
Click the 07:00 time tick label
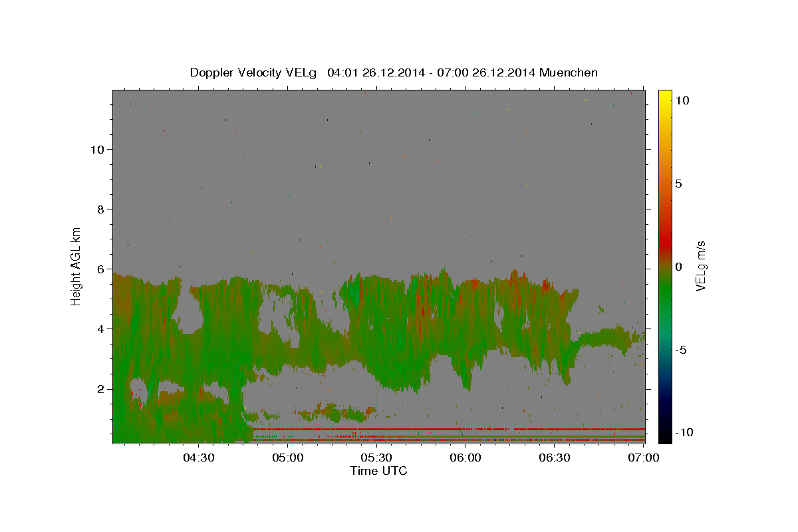(x=644, y=458)
